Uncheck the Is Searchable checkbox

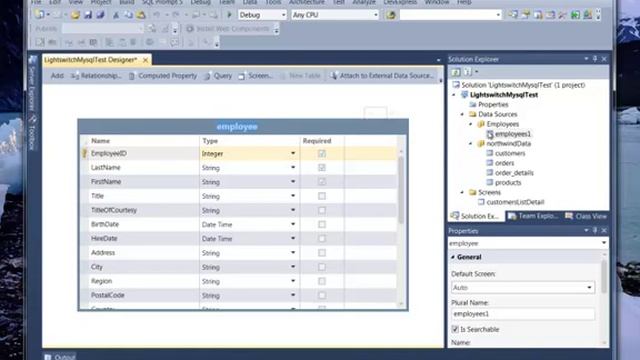pos(455,329)
